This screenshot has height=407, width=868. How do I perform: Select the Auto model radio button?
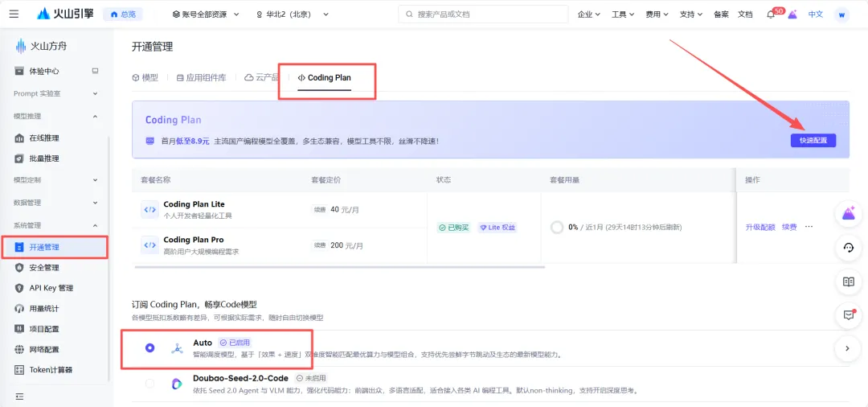(149, 347)
